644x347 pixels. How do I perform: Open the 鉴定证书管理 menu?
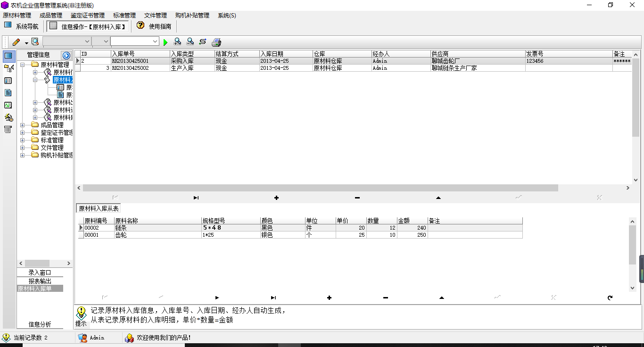click(88, 16)
